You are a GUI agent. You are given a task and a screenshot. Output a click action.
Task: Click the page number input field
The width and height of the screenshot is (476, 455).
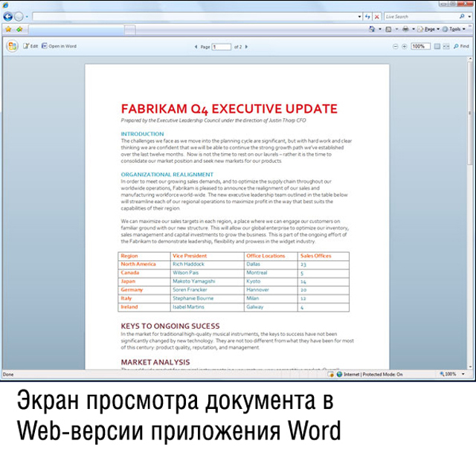pyautogui.click(x=222, y=47)
